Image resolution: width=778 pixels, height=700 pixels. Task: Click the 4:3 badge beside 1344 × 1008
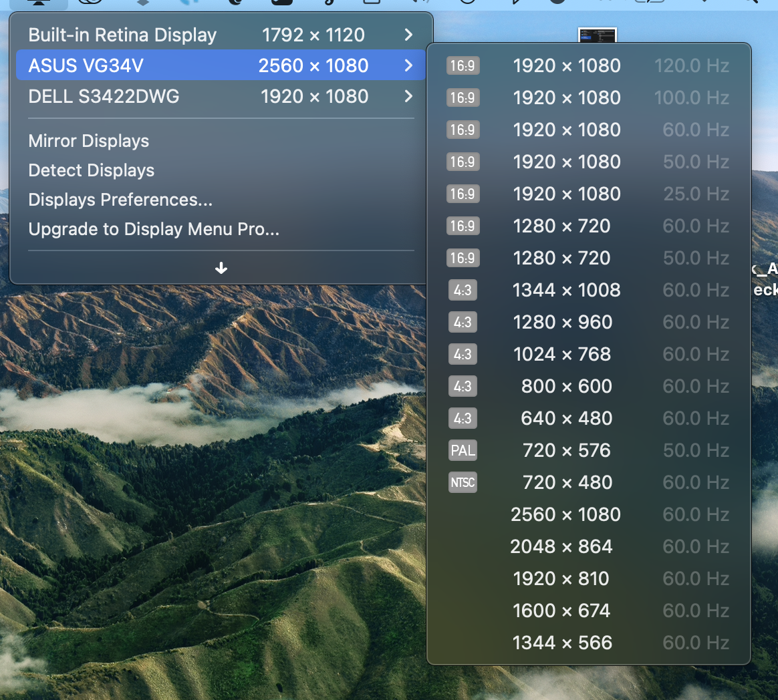pyautogui.click(x=463, y=290)
